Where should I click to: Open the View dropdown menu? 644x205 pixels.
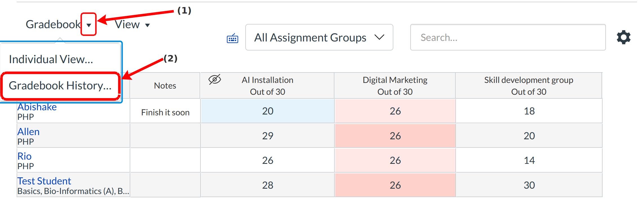point(132,25)
